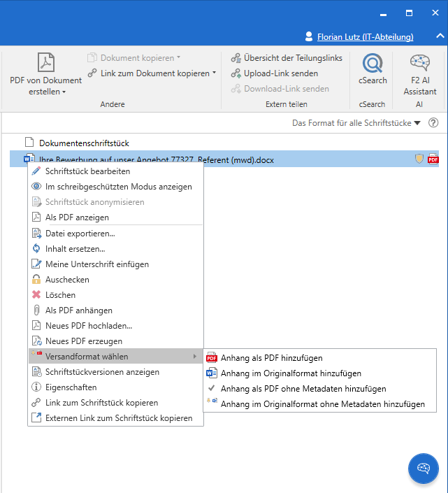448x493 pixels.
Task: Click user name Florian Lutz link
Action: (x=366, y=36)
